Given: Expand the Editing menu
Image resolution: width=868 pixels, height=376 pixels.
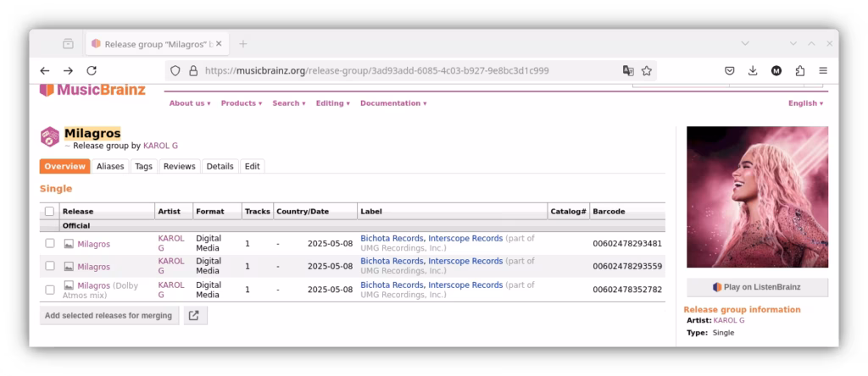Looking at the screenshot, I should coord(332,103).
